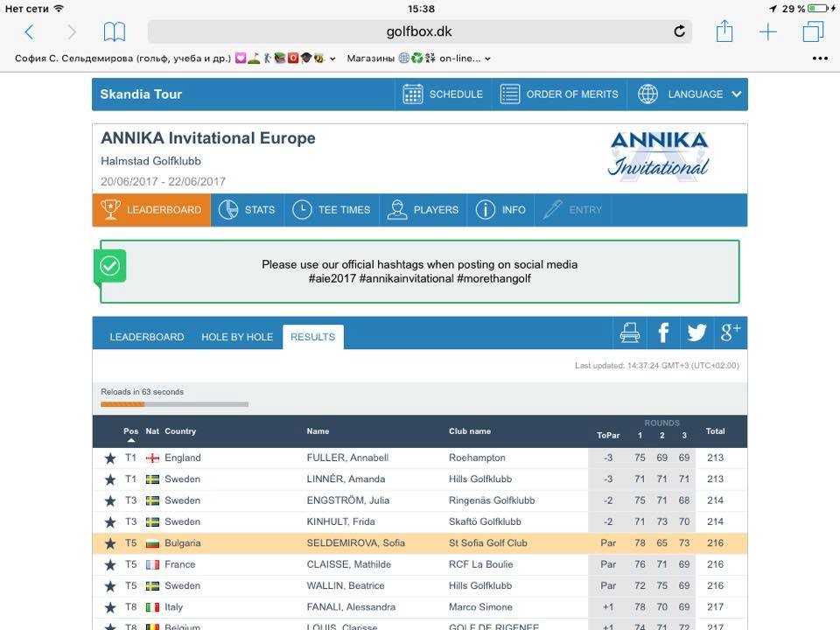Toggle favorite star for FULLER, Annabell
Screen dimensions: 840x630
[110, 458]
